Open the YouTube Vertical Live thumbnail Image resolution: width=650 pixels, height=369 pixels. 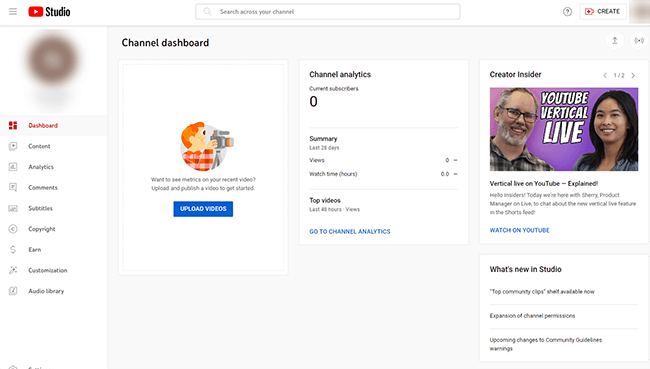coord(564,129)
